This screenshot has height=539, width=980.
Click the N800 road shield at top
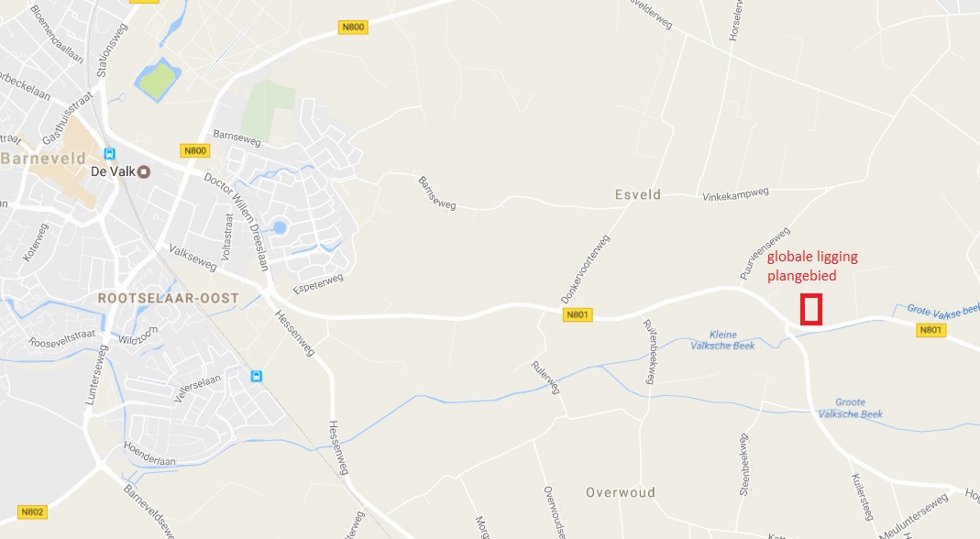[x=353, y=27]
